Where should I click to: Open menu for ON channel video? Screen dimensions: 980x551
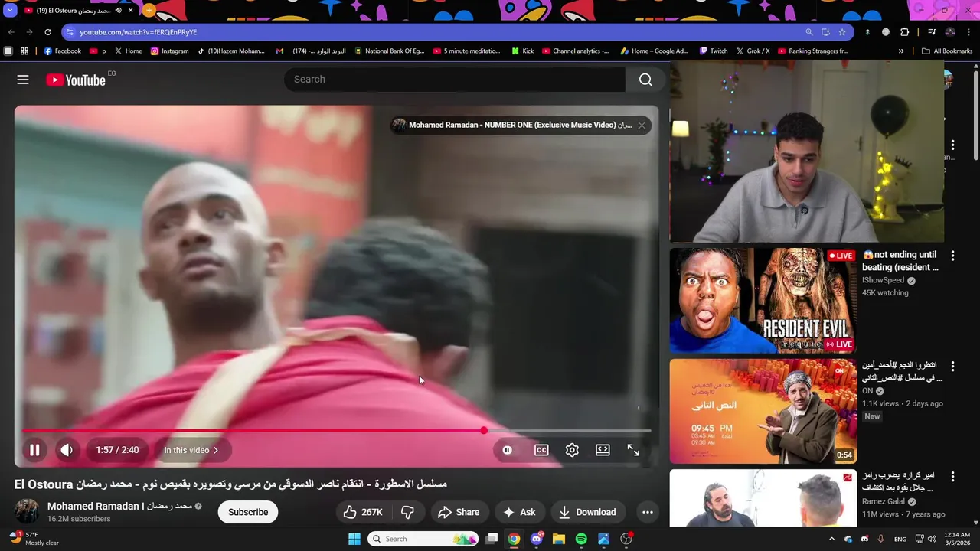tap(952, 367)
